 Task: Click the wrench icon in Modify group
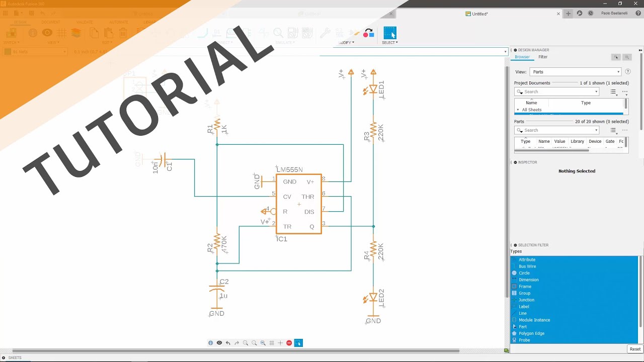tap(325, 33)
